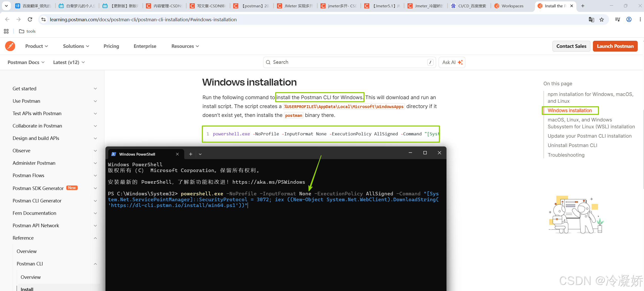Open the Latest (v12) version dropdown

pos(69,62)
